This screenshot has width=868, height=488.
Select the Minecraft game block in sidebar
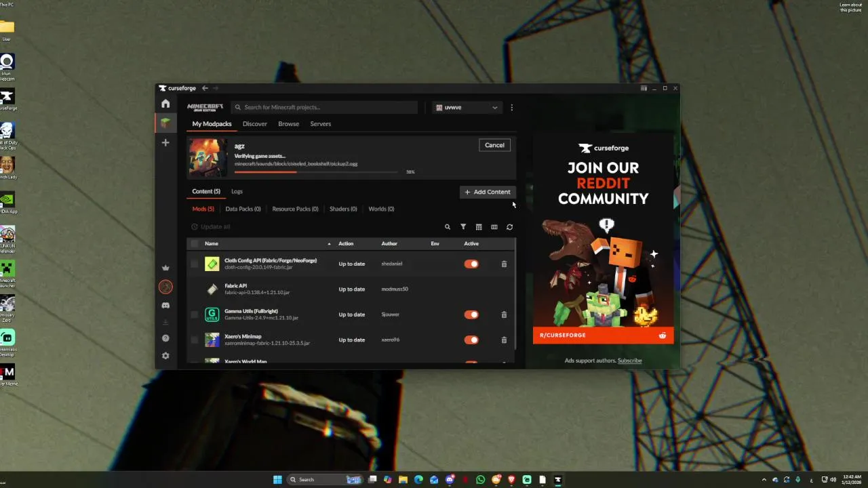pos(165,123)
